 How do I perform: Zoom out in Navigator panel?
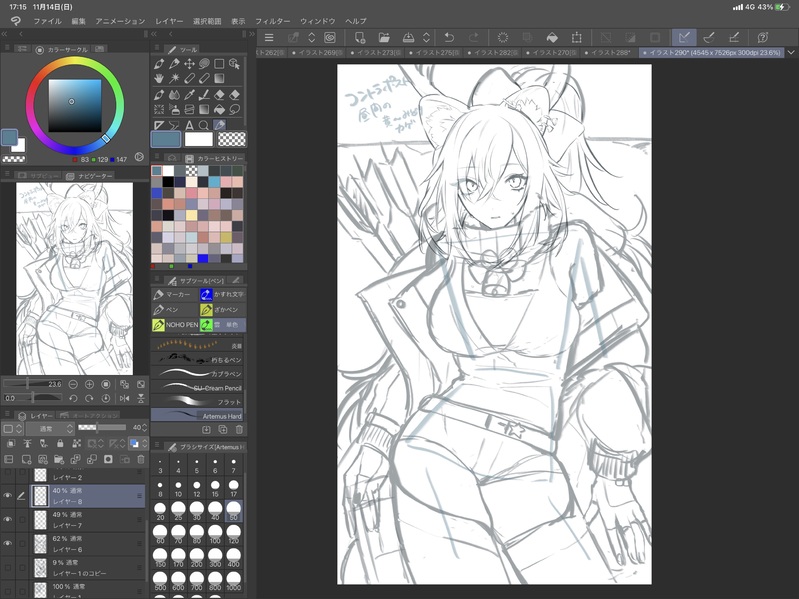click(73, 384)
